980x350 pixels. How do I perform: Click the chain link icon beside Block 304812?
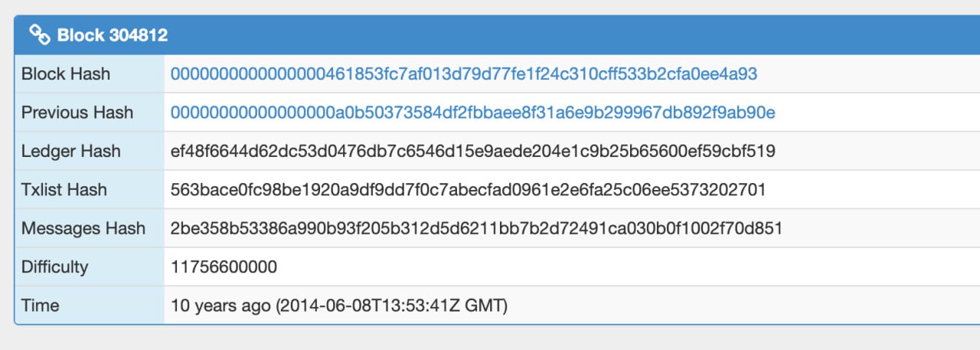point(40,34)
